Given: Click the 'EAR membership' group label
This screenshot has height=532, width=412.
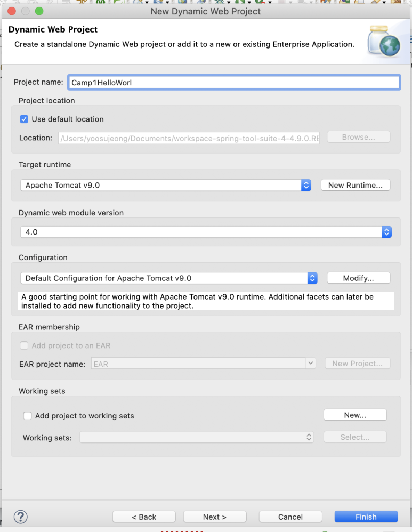Looking at the screenshot, I should pyautogui.click(x=49, y=327).
